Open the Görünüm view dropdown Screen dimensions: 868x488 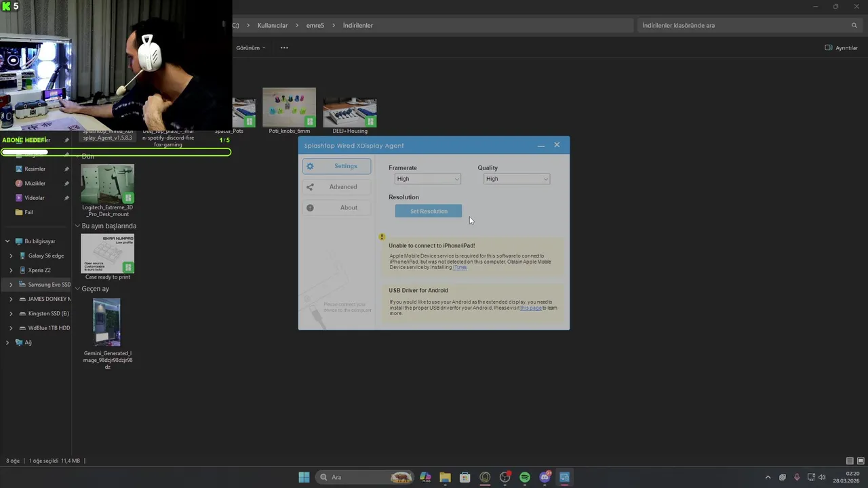[x=251, y=48]
